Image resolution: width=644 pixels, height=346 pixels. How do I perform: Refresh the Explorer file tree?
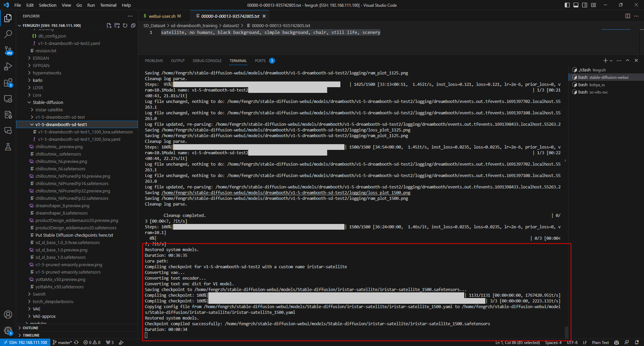pos(125,25)
